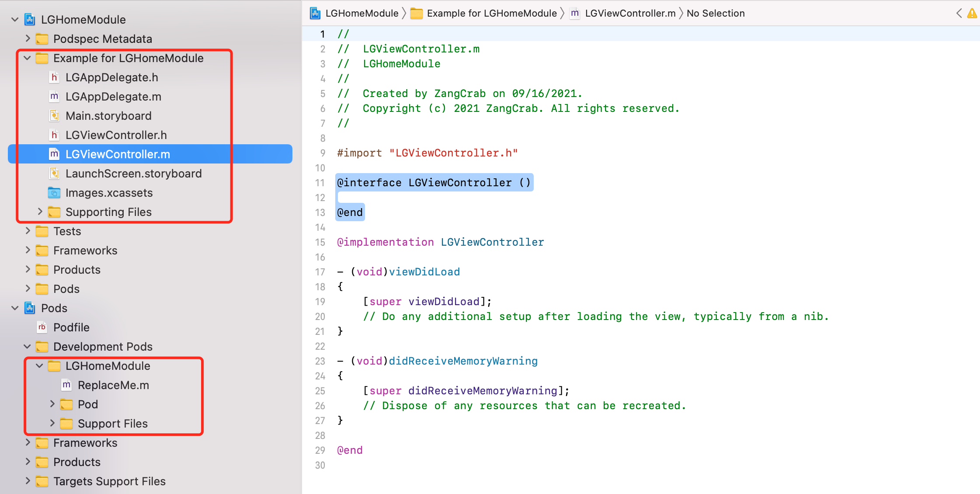This screenshot has height=494, width=980.
Task: Open LGViewController.m breadcrumb segment
Action: [x=630, y=14]
